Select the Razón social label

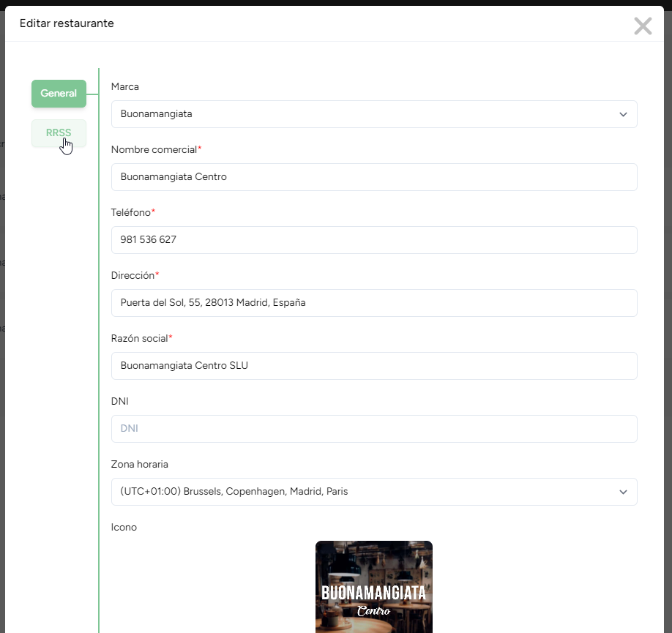141,339
